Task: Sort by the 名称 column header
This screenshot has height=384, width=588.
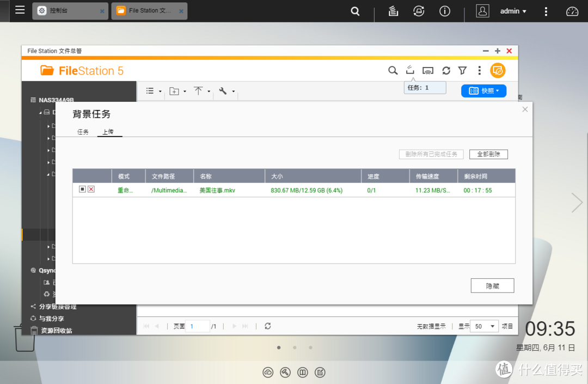Action: click(229, 176)
